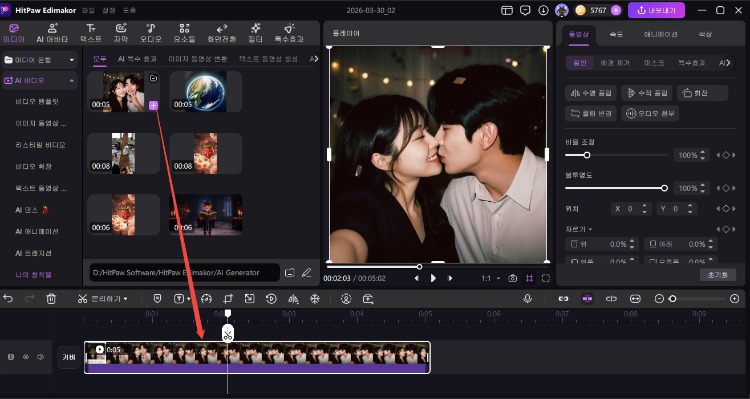Select the 배경 제거 background removal sub-tab
The image size is (750, 399).
coord(615,63)
